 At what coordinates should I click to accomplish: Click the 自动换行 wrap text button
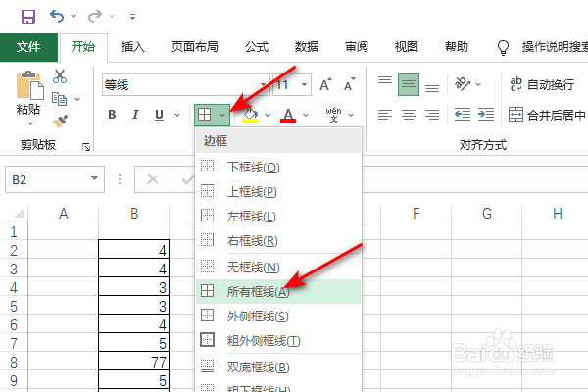point(542,85)
